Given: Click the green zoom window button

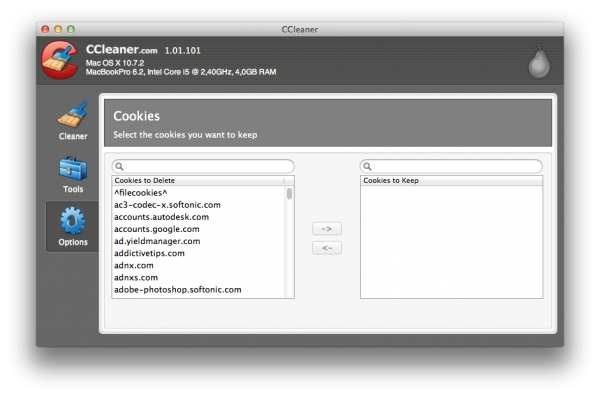Looking at the screenshot, I should (71, 29).
